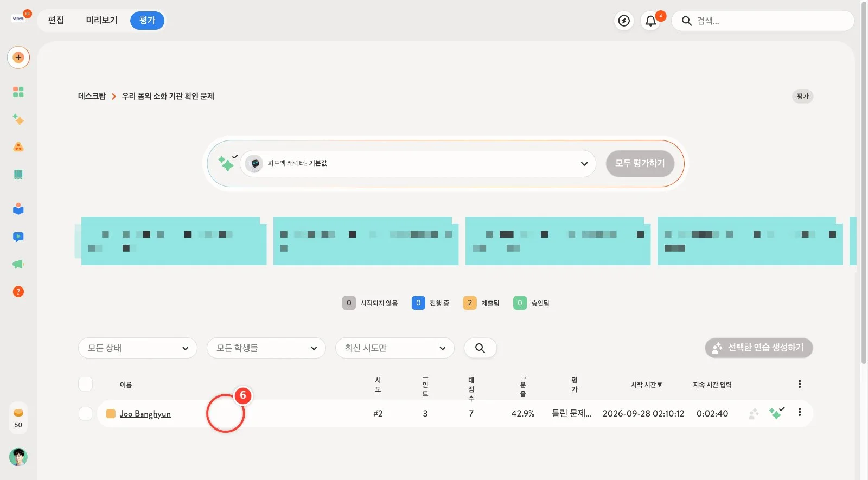
Task: Sort by 시작 시간 column header
Action: [646, 385]
